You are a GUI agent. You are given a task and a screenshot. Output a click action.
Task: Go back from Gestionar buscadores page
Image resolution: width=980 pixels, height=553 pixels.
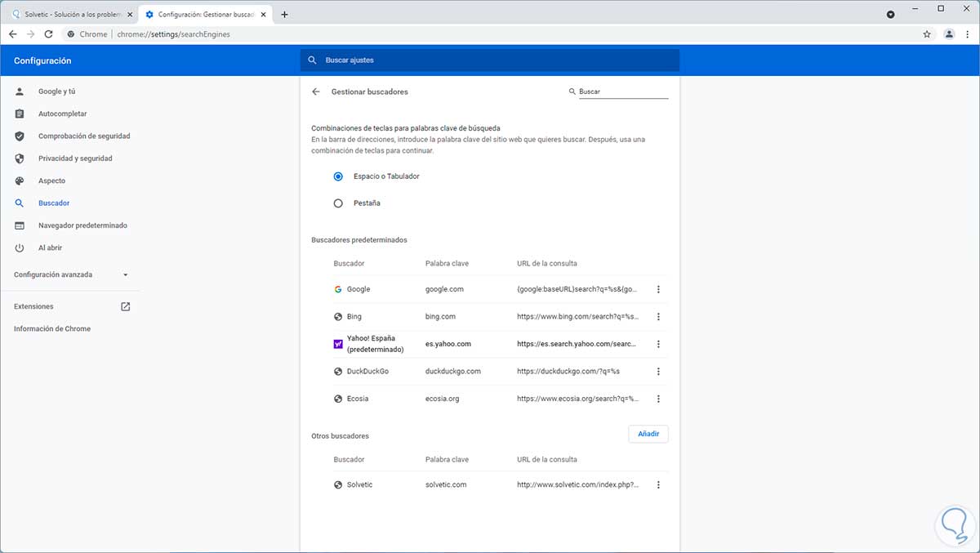coord(316,91)
